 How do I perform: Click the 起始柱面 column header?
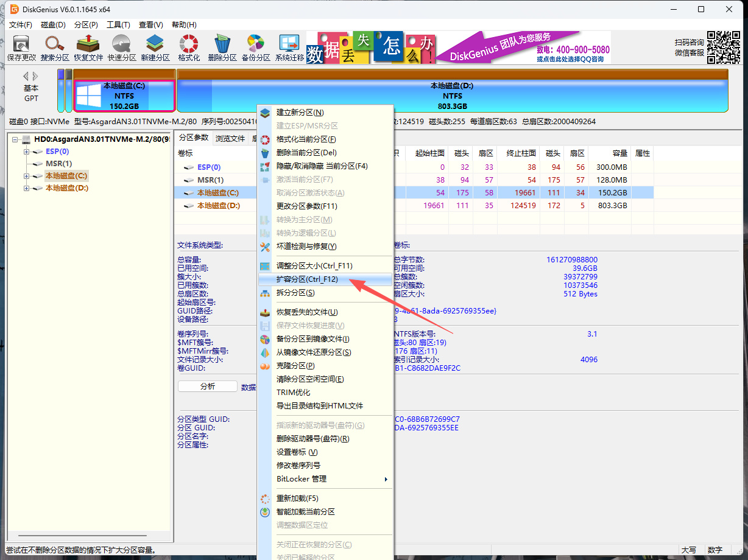click(x=428, y=153)
